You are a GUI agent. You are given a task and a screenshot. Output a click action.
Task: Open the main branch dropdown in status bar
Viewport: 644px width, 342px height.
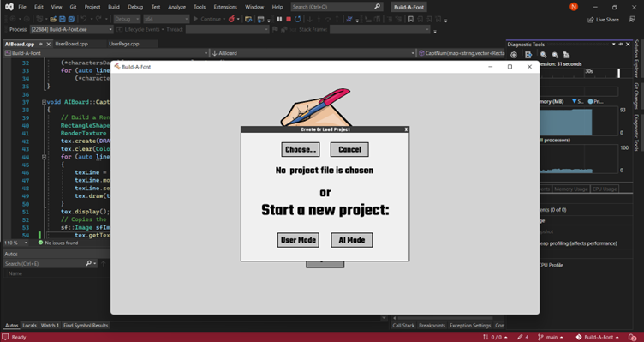coord(551,337)
